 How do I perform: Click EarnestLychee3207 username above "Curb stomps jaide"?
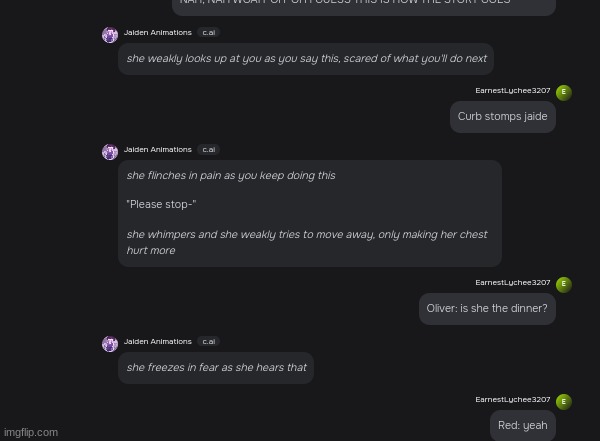pos(513,91)
